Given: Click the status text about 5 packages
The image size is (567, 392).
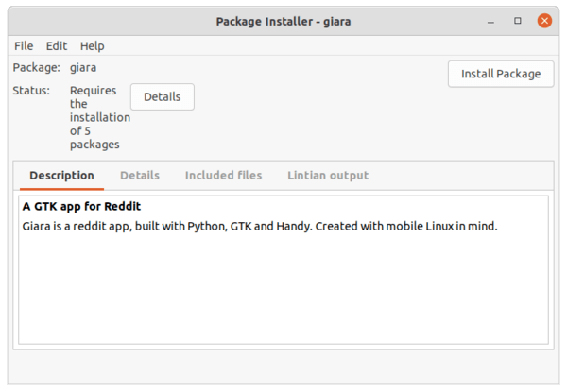Looking at the screenshot, I should pos(100,117).
